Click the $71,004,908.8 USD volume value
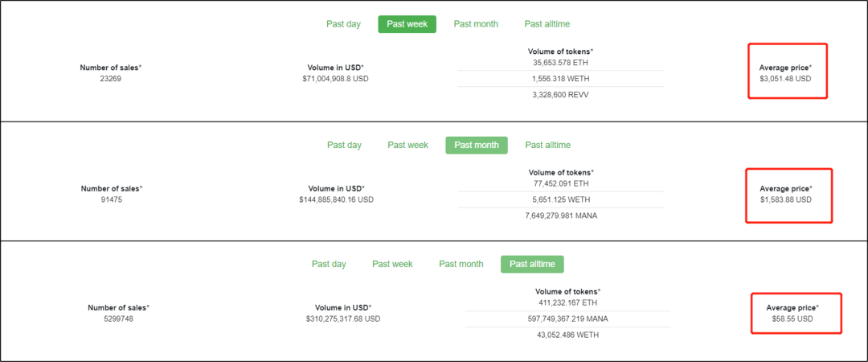 (x=335, y=79)
